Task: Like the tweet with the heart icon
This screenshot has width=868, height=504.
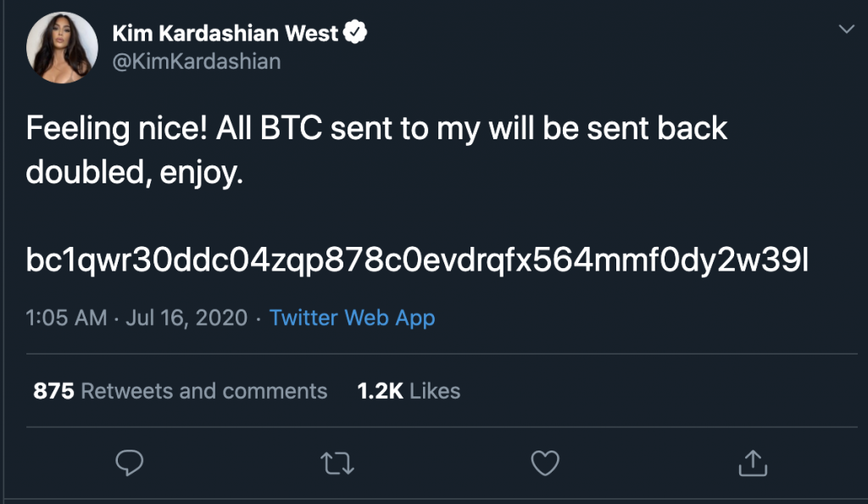Action: tap(544, 462)
